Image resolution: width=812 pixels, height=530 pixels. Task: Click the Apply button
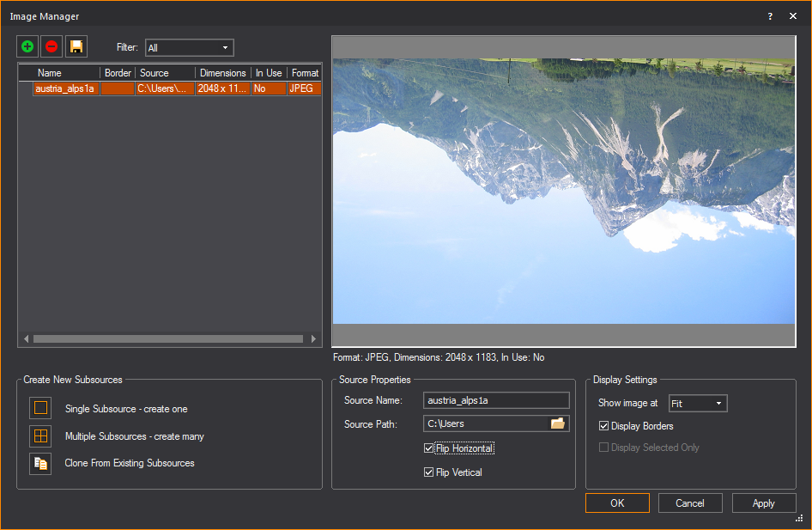(x=763, y=503)
